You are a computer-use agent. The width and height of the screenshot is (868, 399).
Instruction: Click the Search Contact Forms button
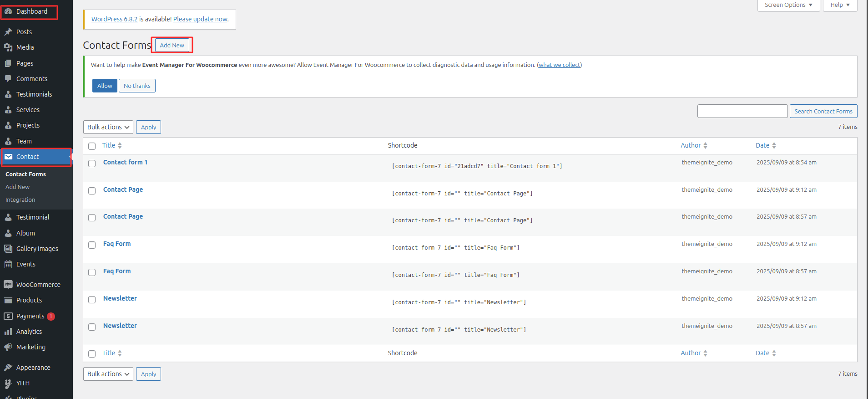point(823,111)
